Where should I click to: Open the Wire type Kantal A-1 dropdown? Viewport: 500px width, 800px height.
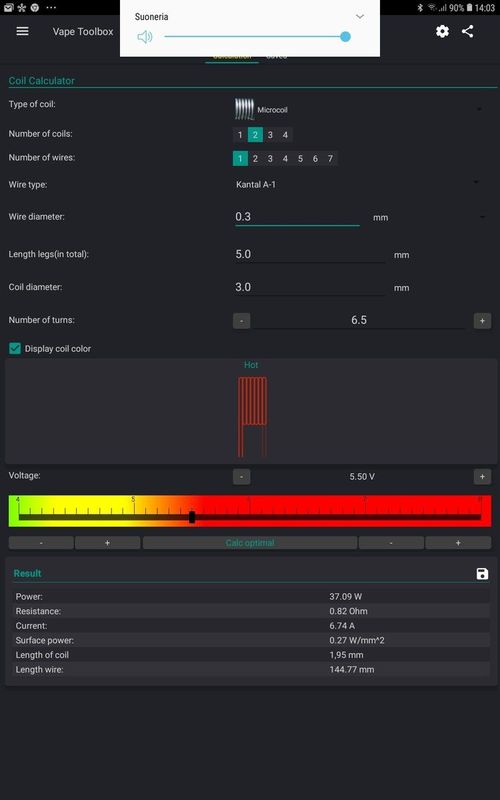pyautogui.click(x=358, y=184)
